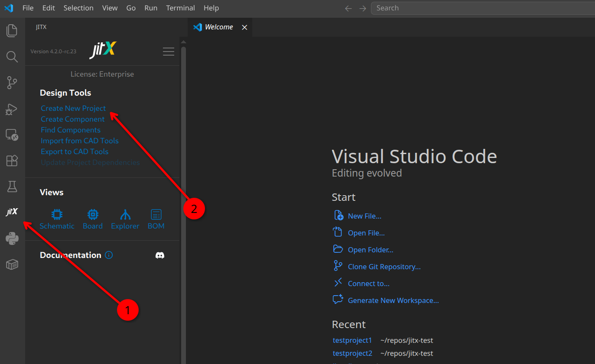This screenshot has height=364, width=595.
Task: Click Find Components link
Action: click(x=71, y=130)
